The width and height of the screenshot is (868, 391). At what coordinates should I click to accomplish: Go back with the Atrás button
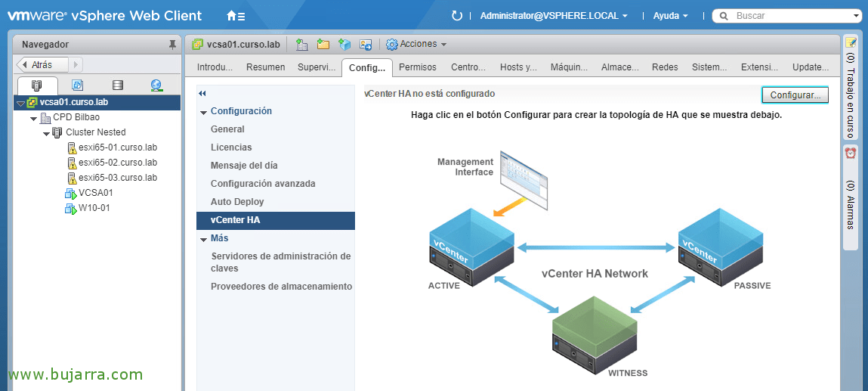point(42,65)
